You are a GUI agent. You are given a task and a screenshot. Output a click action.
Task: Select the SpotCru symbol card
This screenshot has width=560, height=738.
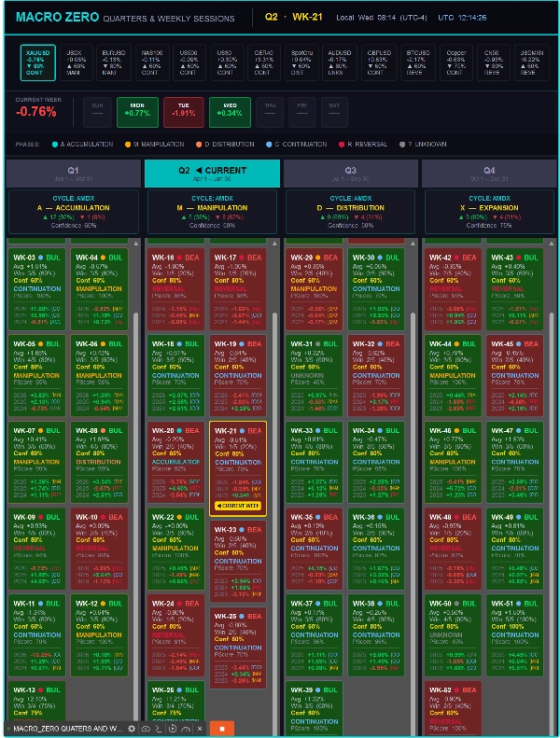coord(301,63)
